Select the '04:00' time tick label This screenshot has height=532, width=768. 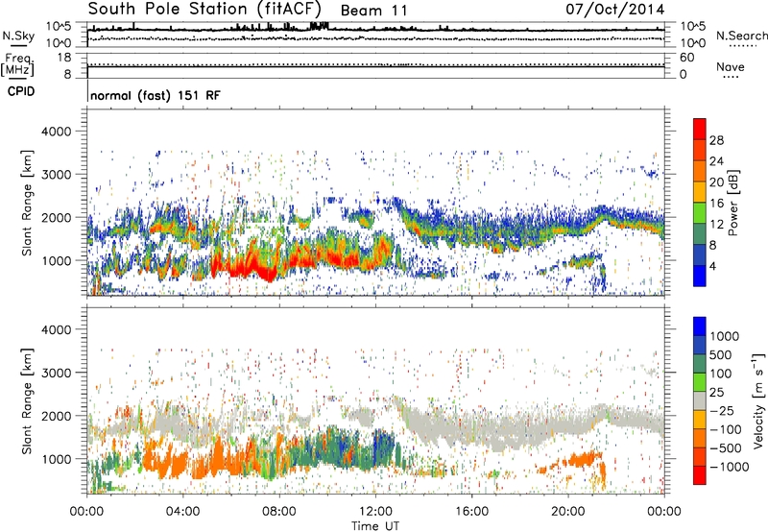click(x=183, y=512)
